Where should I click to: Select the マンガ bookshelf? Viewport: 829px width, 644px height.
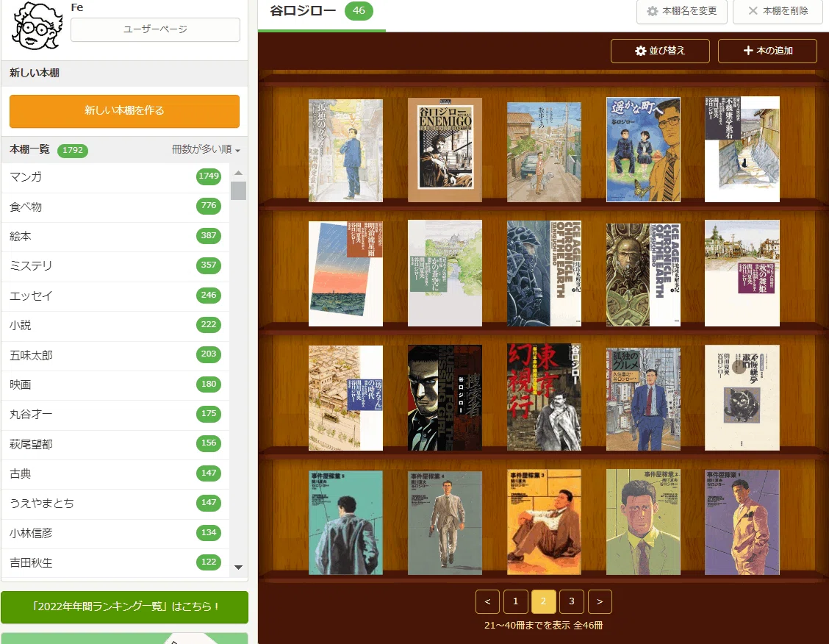115,177
